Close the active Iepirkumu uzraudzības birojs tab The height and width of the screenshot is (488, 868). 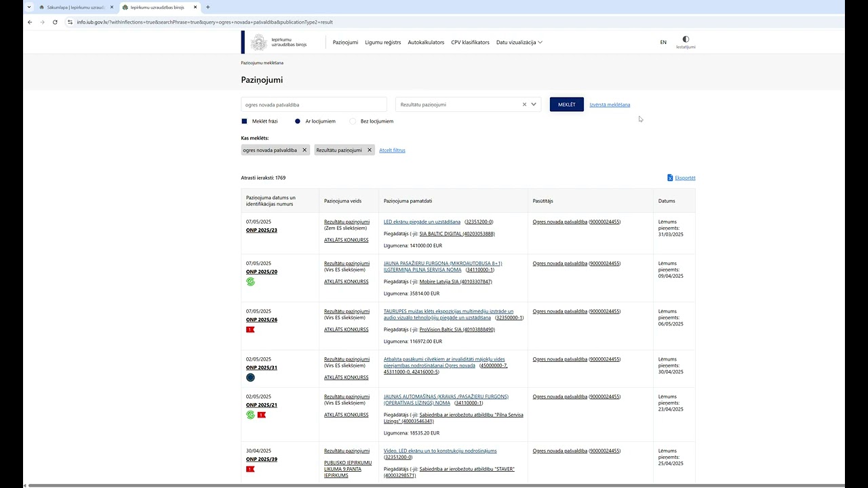(195, 7)
